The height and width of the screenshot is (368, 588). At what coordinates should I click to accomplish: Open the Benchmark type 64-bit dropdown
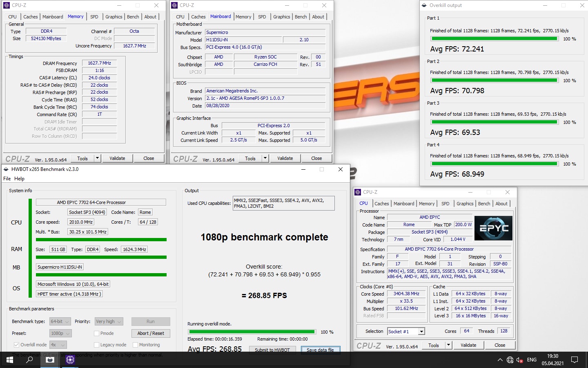(x=60, y=322)
